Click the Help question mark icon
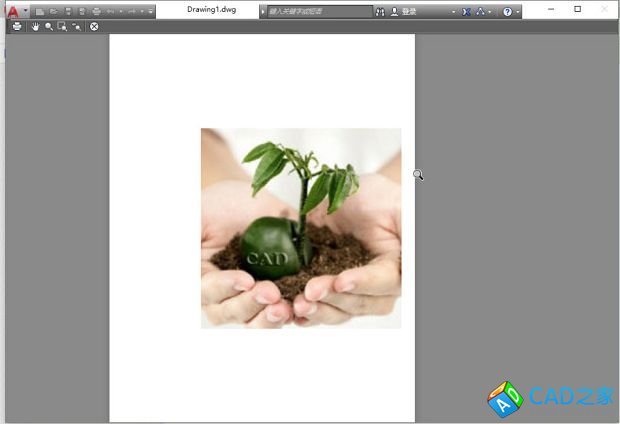The width and height of the screenshot is (620, 424). [507, 11]
